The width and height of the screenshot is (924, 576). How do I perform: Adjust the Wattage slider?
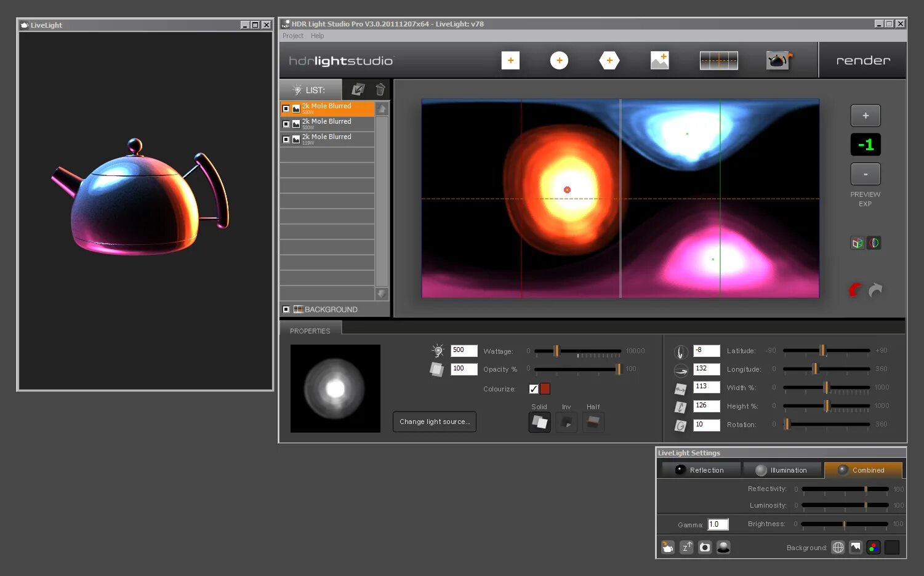point(577,351)
